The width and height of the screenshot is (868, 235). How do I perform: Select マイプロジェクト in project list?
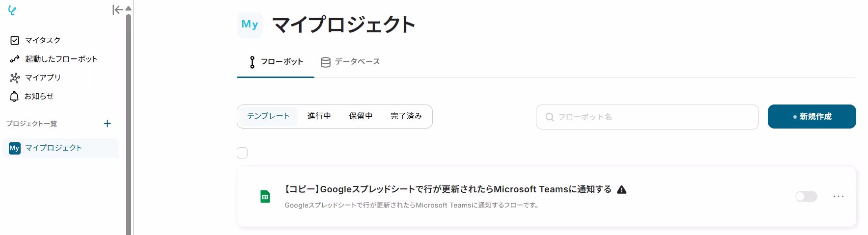point(60,148)
